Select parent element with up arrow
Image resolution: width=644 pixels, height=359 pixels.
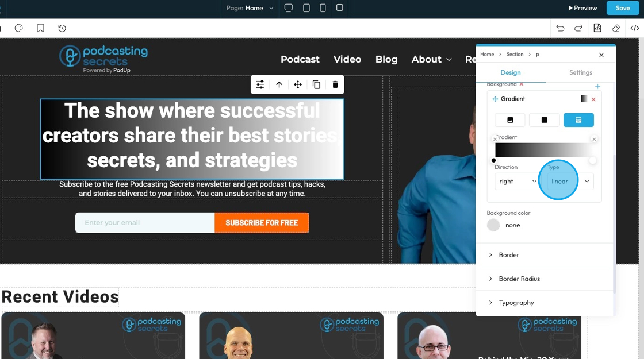pos(279,84)
